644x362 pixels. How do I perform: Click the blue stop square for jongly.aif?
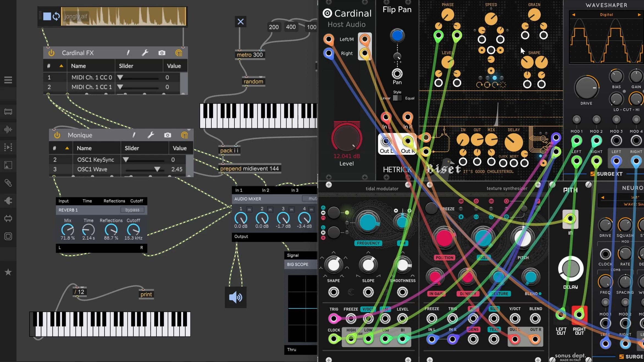tap(47, 16)
